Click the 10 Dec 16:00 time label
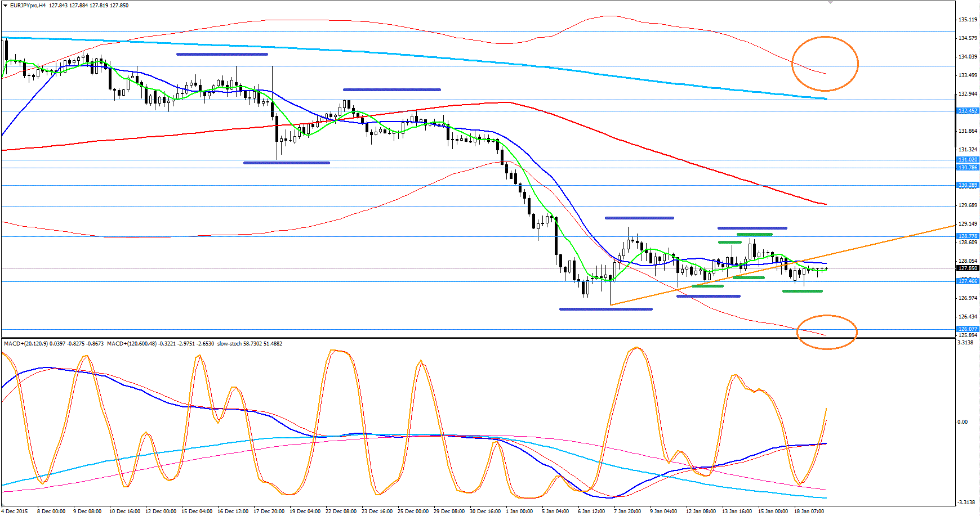 (124, 511)
